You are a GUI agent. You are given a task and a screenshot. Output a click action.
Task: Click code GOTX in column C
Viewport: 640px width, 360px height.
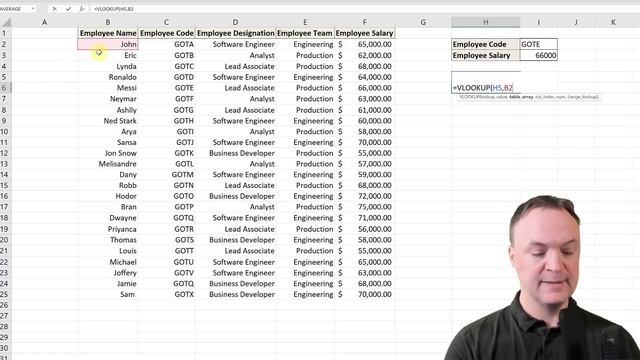tap(167, 294)
